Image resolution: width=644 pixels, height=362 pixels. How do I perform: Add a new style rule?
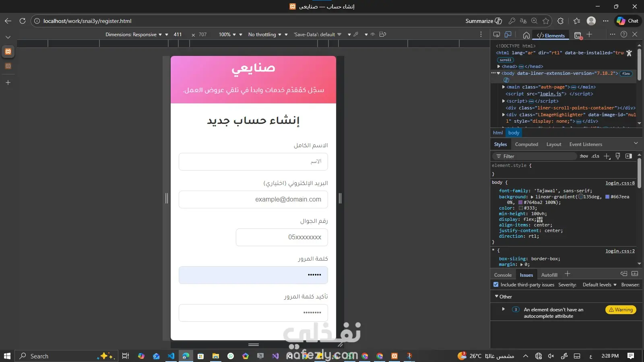pyautogui.click(x=607, y=156)
